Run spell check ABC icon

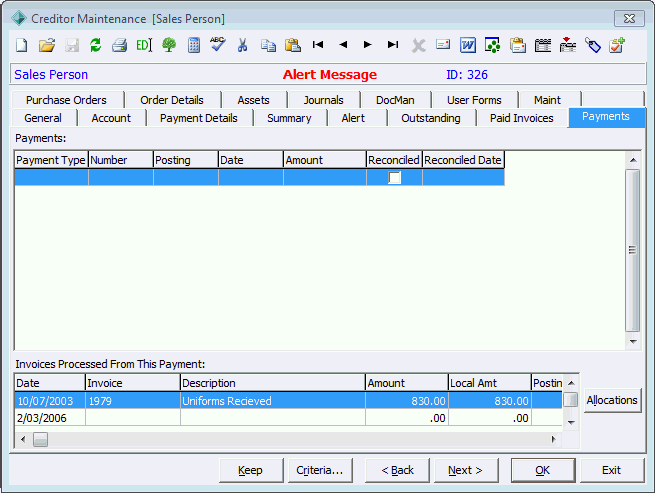point(218,44)
